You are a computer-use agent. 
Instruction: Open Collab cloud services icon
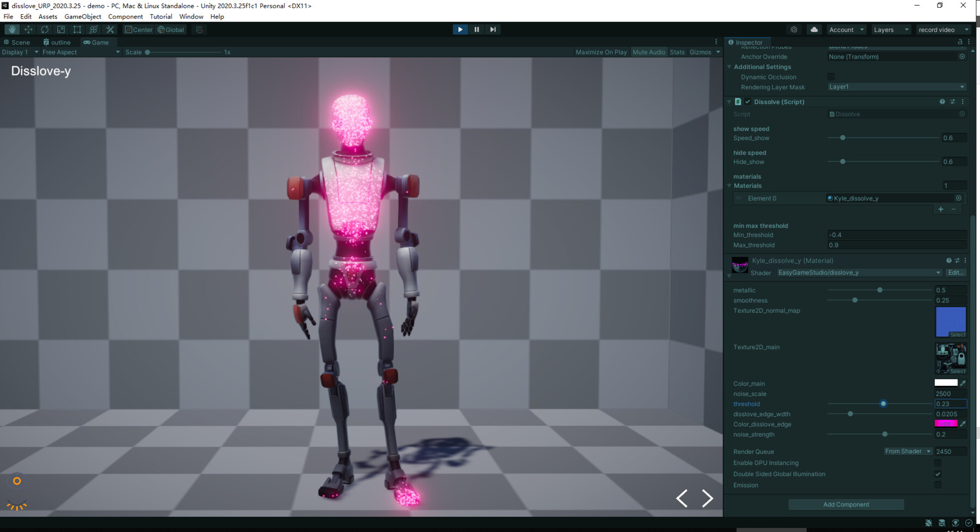coord(814,29)
